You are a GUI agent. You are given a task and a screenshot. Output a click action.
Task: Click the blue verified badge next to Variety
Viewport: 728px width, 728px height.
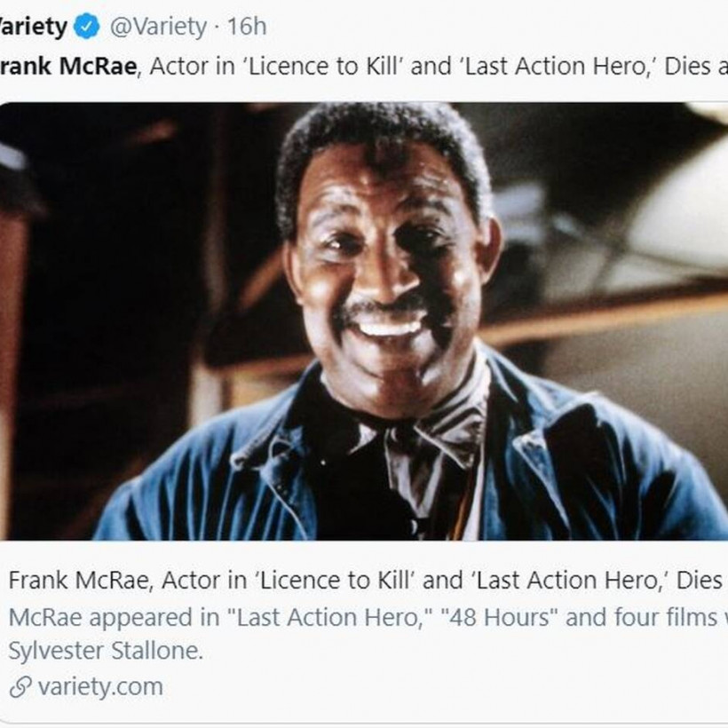pyautogui.click(x=86, y=27)
